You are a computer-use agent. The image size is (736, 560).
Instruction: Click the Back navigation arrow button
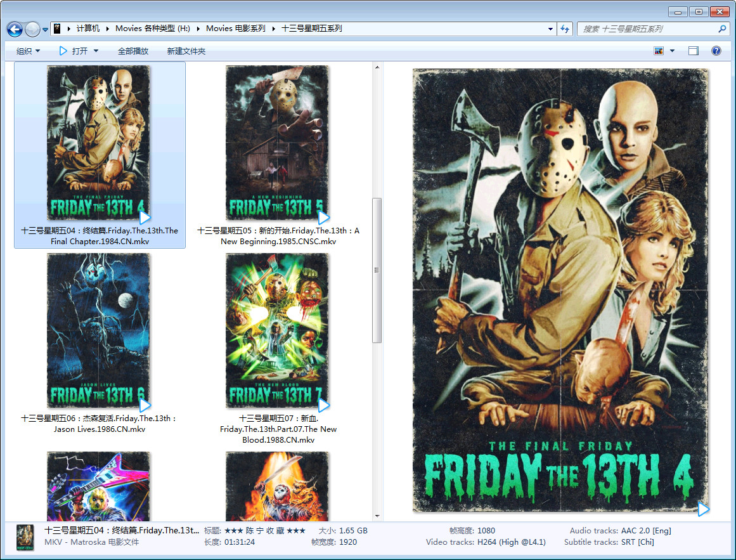[x=15, y=29]
